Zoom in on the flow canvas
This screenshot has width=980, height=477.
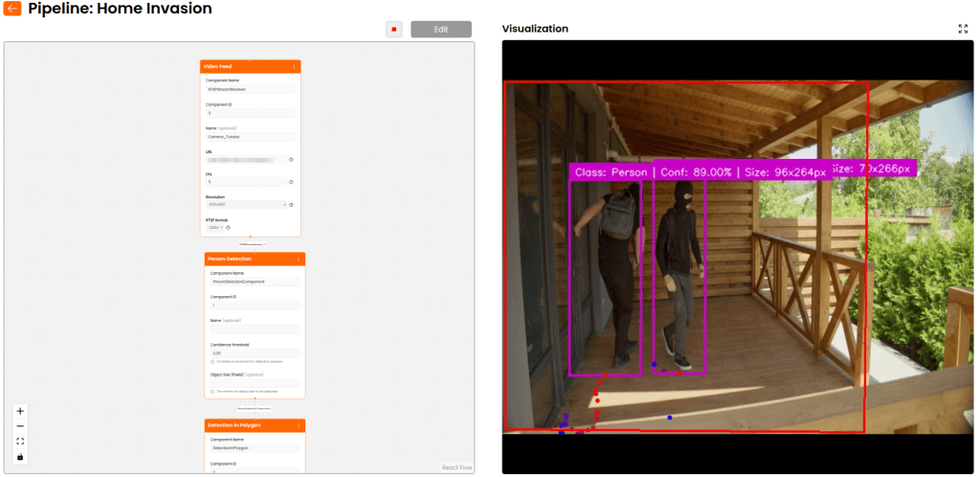(20, 411)
